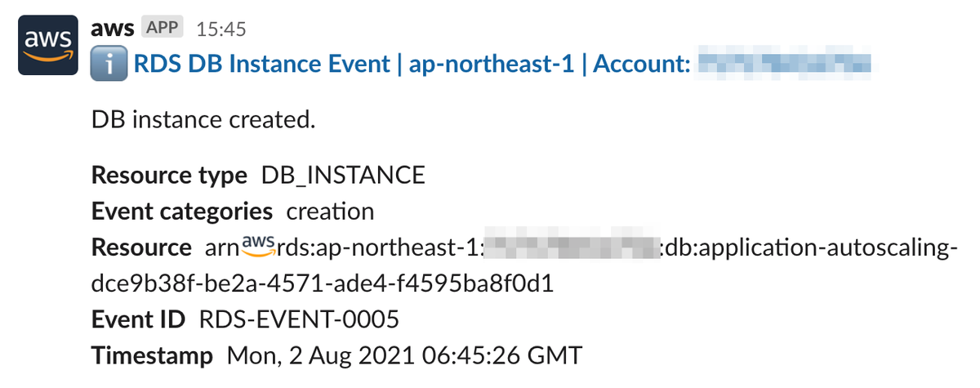Click the Mon, 2 Aug 2021 timestamp value

(405, 356)
